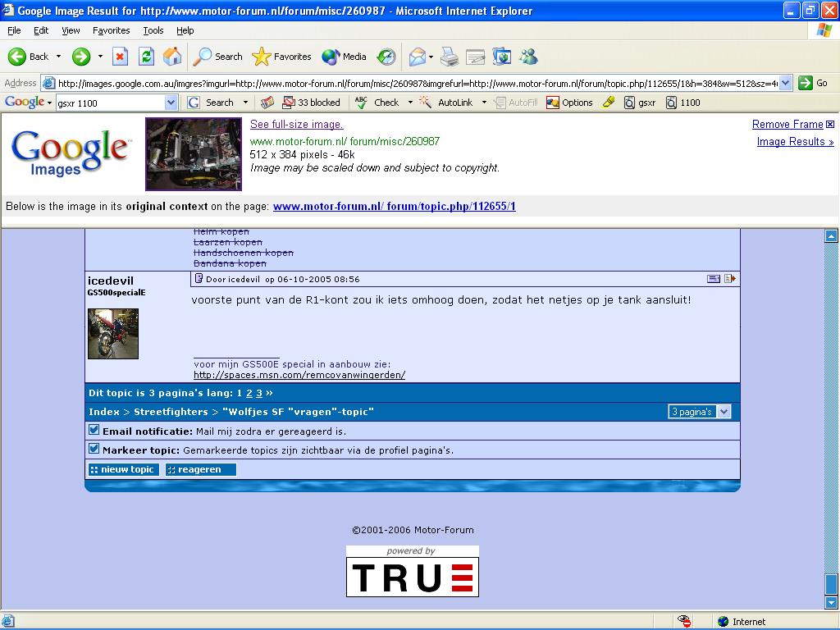Toggle the Markeer topic checkbox
Image resolution: width=840 pixels, height=630 pixels.
coord(94,449)
